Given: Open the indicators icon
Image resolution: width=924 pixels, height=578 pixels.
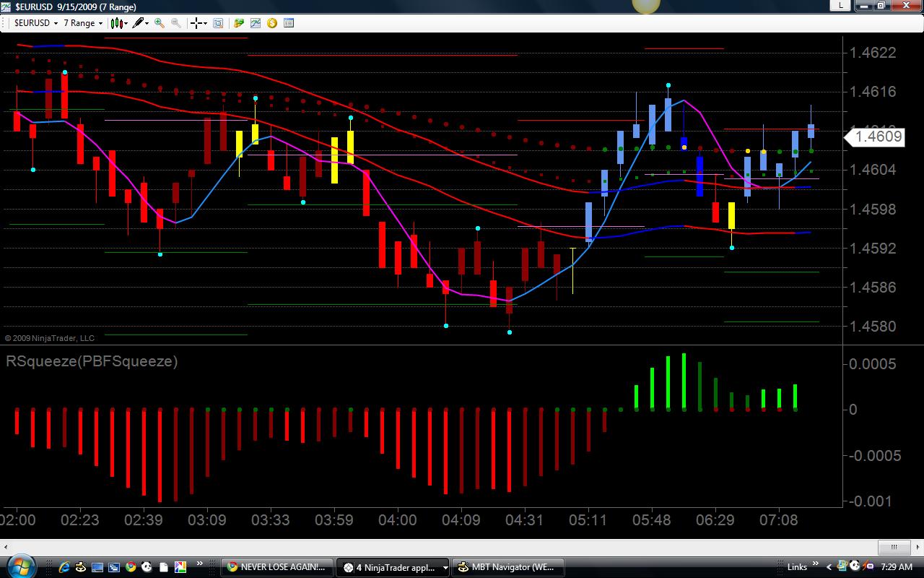Looking at the screenshot, I should point(255,23).
